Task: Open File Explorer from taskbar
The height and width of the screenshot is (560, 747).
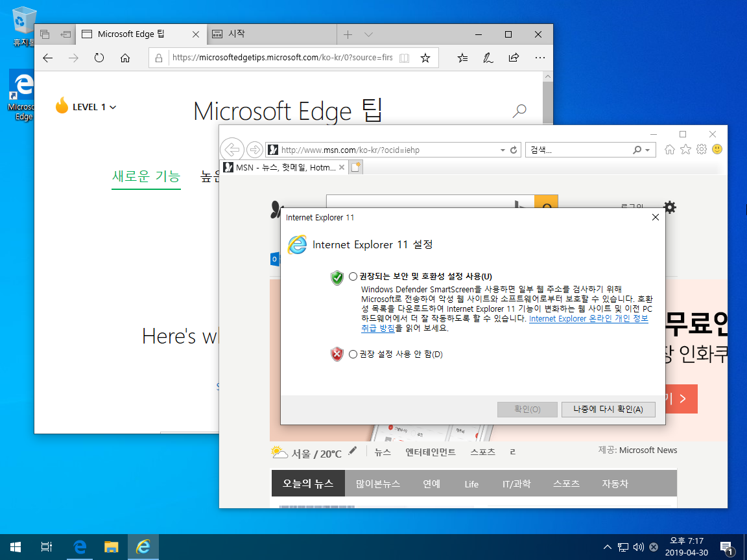Action: coord(111,547)
